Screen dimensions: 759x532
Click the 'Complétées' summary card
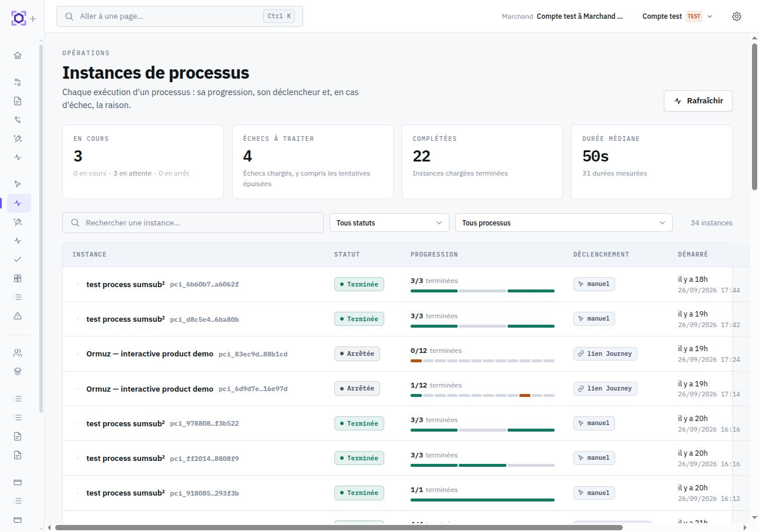482,161
